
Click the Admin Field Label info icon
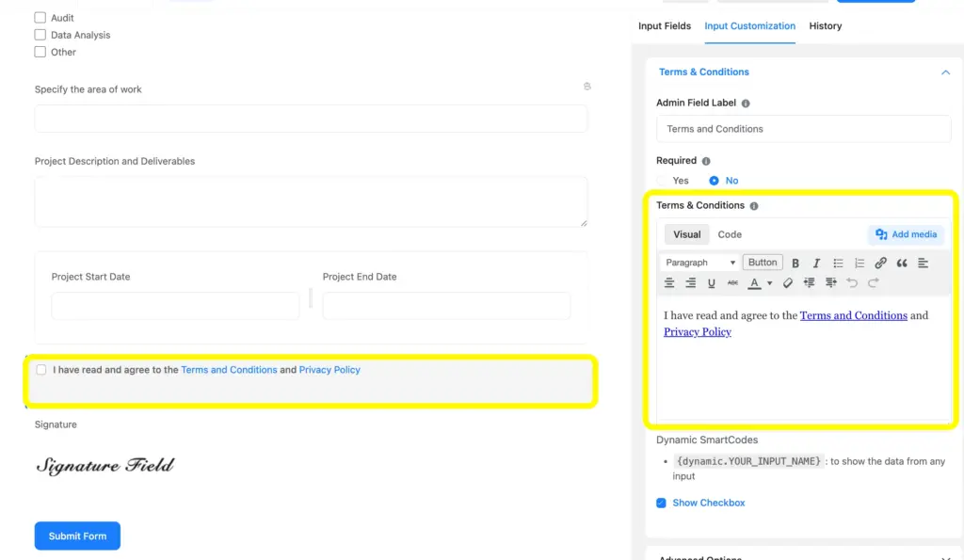[x=746, y=104]
